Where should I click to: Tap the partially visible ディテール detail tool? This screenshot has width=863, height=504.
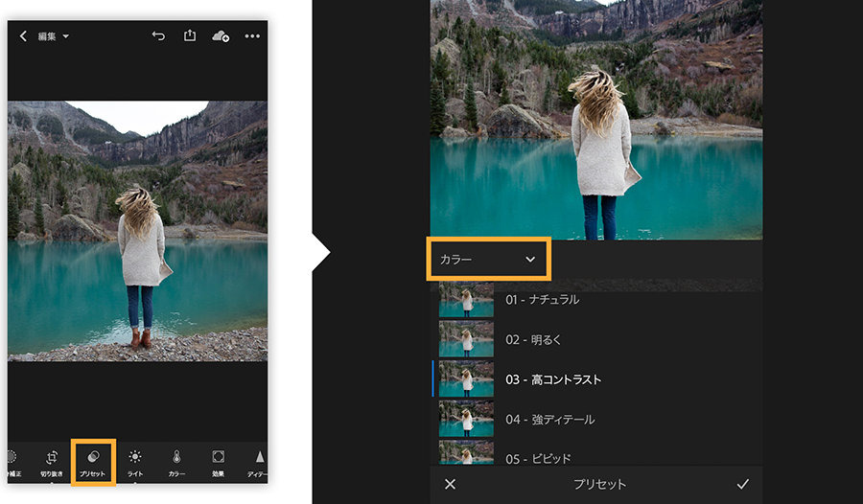pyautogui.click(x=258, y=463)
